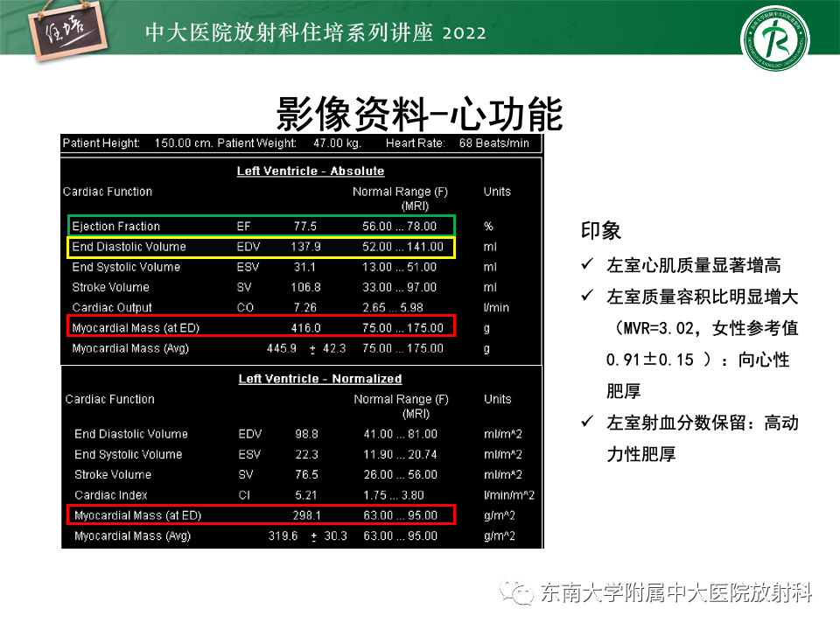Image resolution: width=840 pixels, height=630 pixels.
Task: Click the Ejection Fraction value 77.5
Action: (x=304, y=226)
